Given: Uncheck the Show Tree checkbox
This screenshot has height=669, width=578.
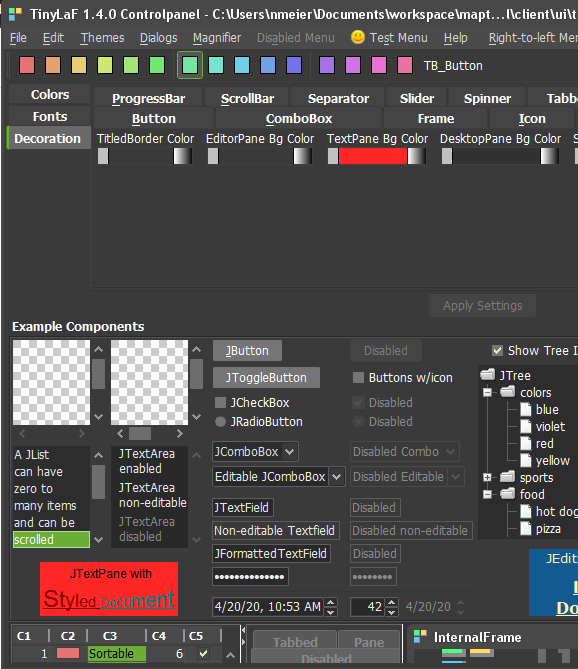Looking at the screenshot, I should point(497,351).
